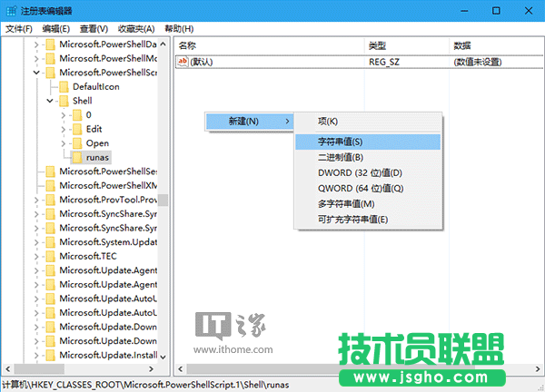The width and height of the screenshot is (545, 392).
Task: Select the DefaultIcon tree key
Action: pyautogui.click(x=96, y=87)
